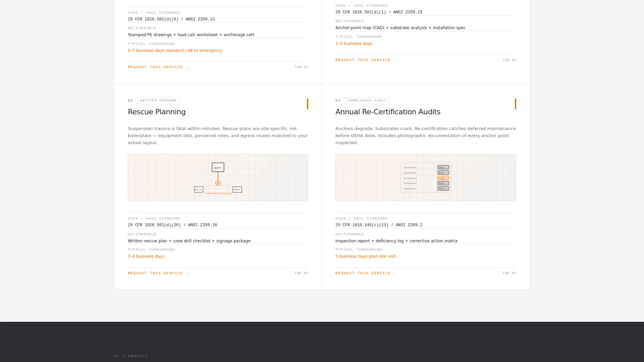
Task: Click 5 business days post-site visit
Action: point(366,256)
